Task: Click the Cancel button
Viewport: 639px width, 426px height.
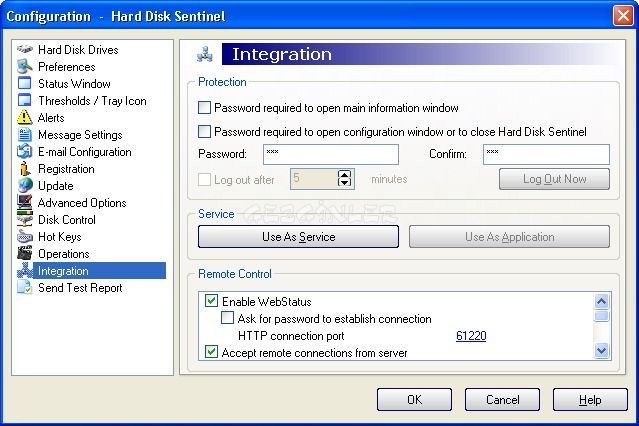Action: 502,400
